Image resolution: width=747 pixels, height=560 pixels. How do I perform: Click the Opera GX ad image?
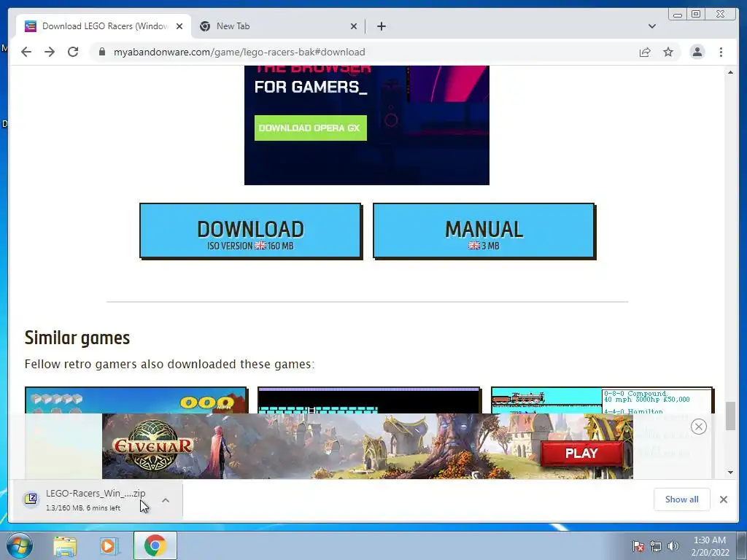coord(367,125)
